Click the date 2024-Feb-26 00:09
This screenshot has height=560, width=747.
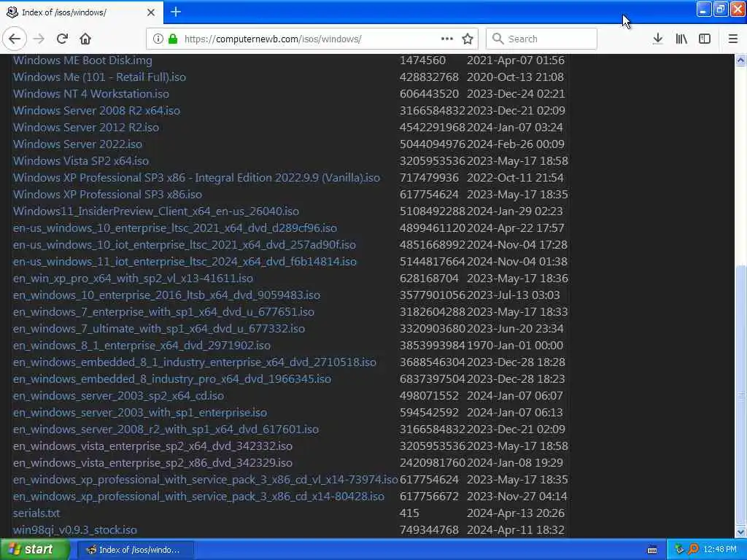click(516, 144)
